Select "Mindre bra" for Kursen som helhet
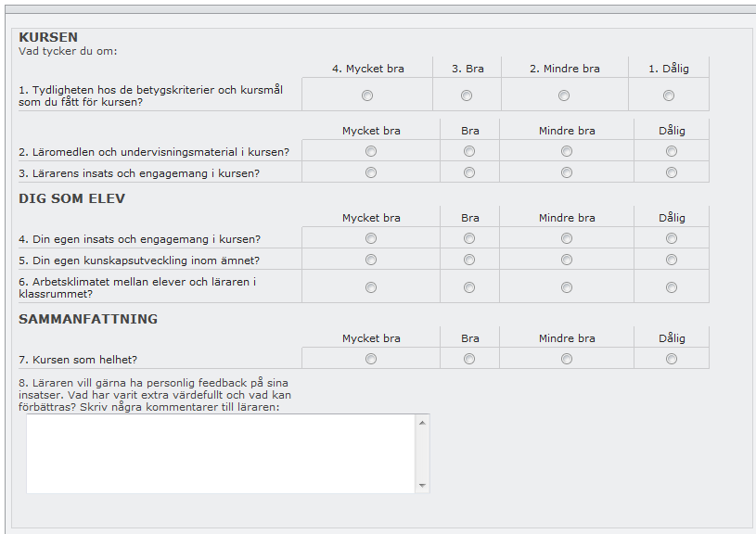 point(567,360)
